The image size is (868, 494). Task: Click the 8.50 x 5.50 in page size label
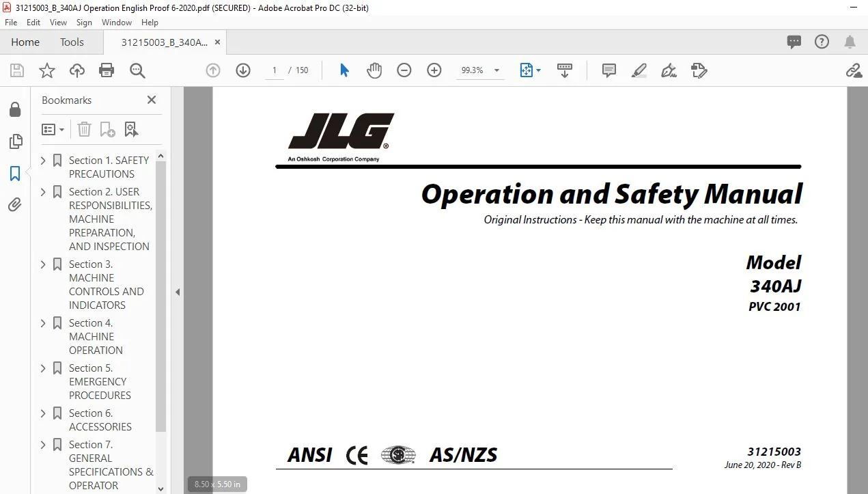click(x=217, y=484)
